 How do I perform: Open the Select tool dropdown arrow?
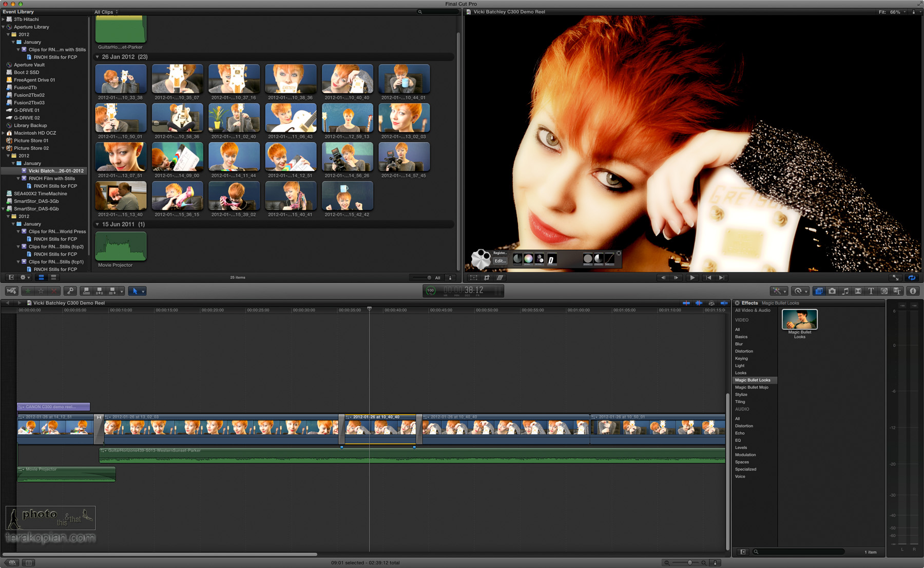(x=143, y=291)
